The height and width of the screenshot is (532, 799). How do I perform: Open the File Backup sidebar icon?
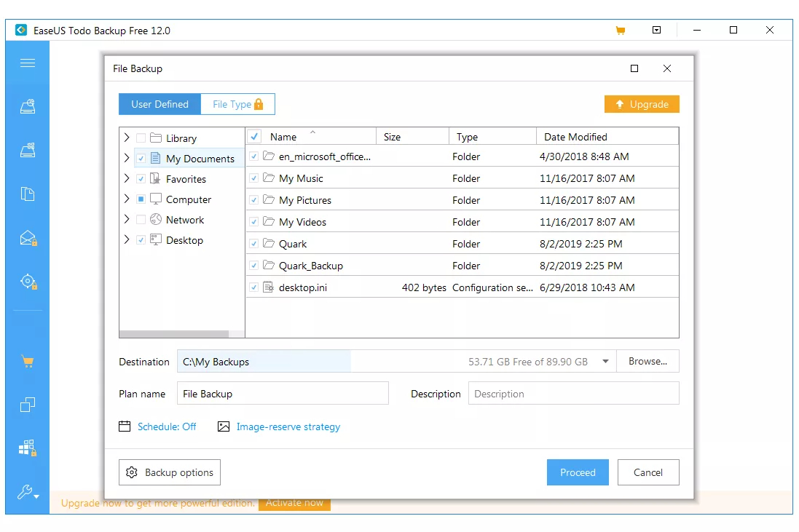tap(28, 194)
